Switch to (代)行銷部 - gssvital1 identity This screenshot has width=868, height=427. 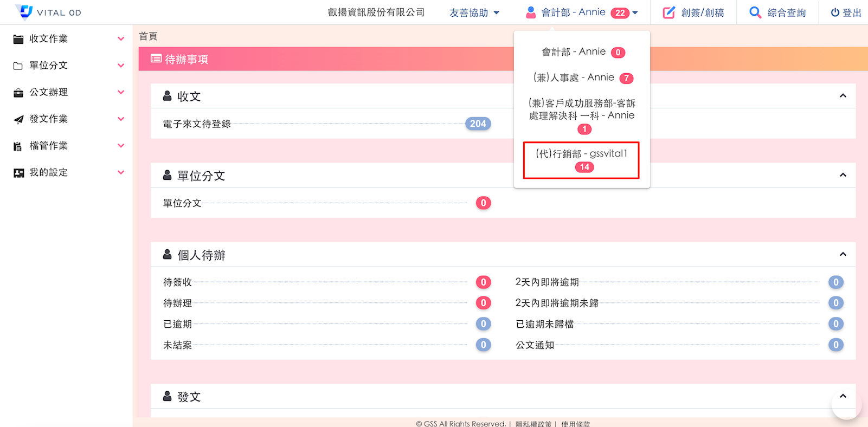tap(581, 160)
